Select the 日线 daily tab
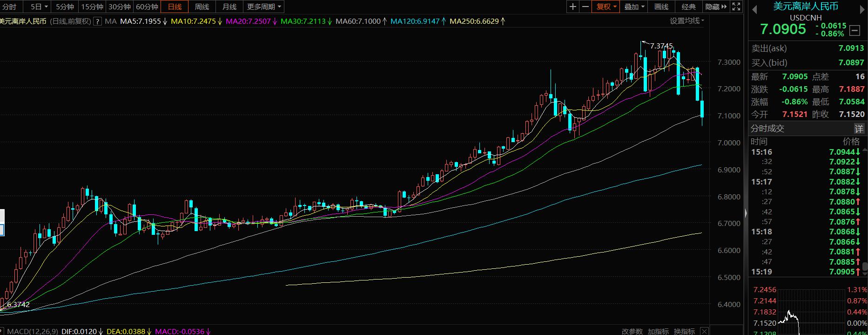The image size is (868, 335). [175, 7]
